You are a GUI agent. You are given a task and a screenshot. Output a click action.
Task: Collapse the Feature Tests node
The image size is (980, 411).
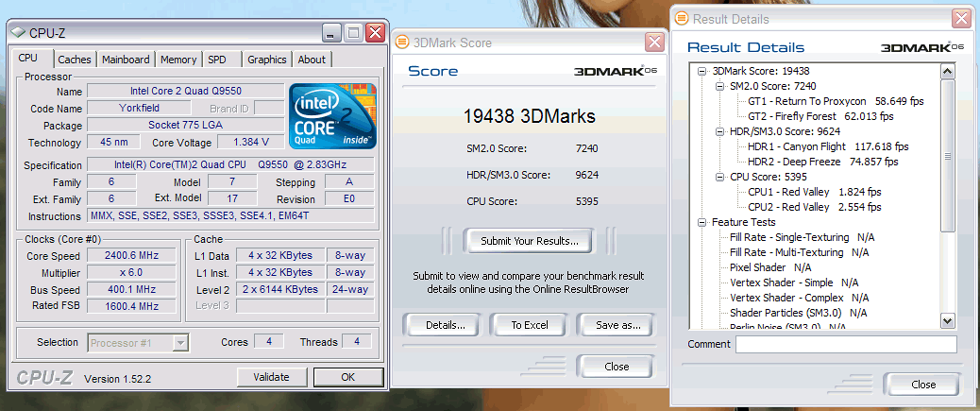coord(701,222)
